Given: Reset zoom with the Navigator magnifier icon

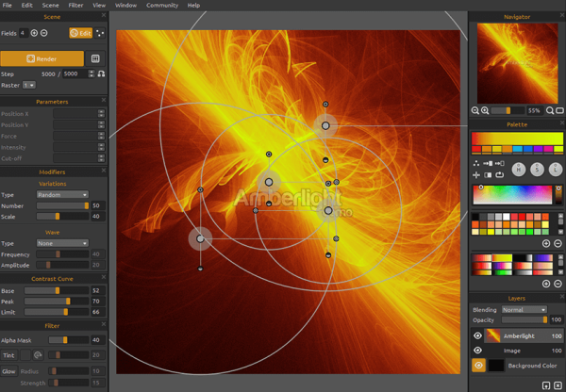Looking at the screenshot, I should click(550, 110).
